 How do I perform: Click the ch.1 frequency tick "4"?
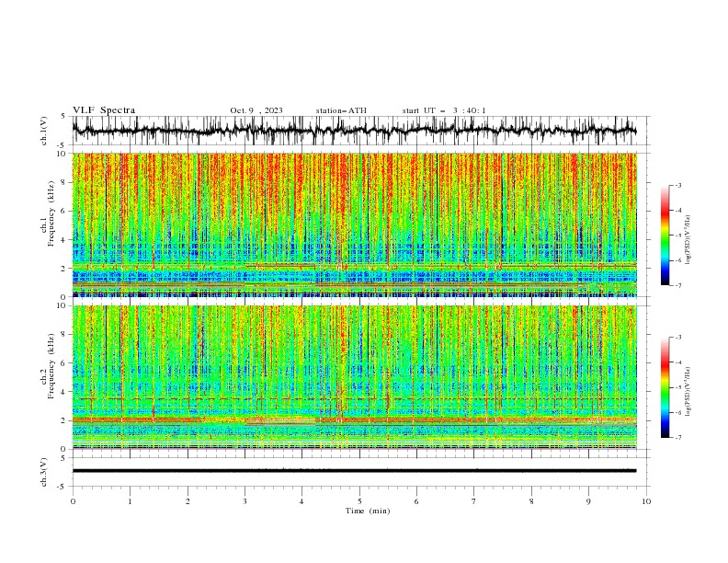64,240
